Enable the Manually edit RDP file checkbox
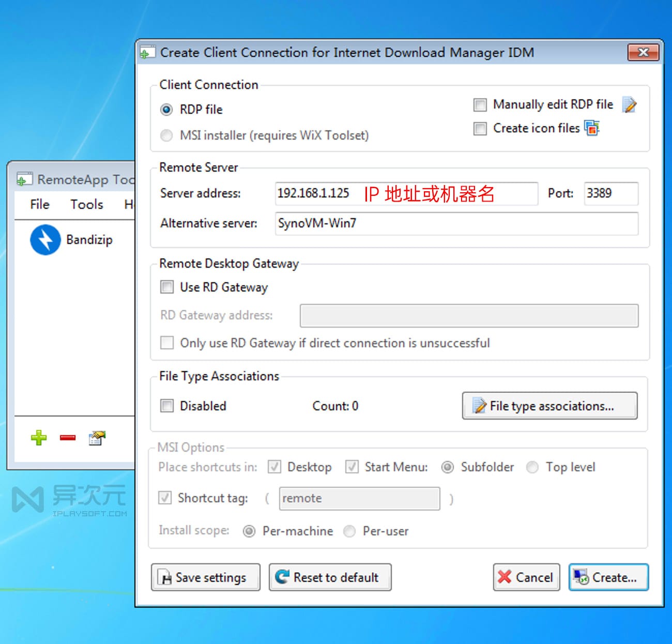The width and height of the screenshot is (672, 644). point(480,104)
